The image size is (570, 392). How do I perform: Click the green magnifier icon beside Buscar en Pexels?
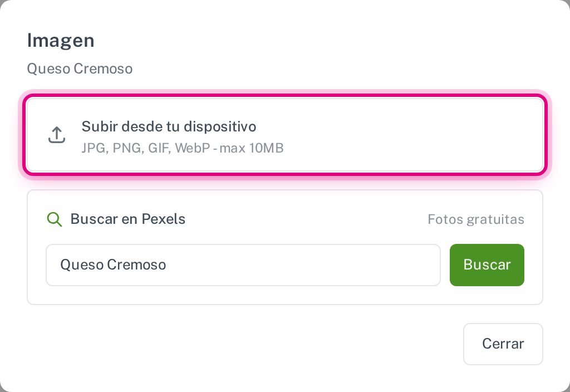pyautogui.click(x=55, y=219)
